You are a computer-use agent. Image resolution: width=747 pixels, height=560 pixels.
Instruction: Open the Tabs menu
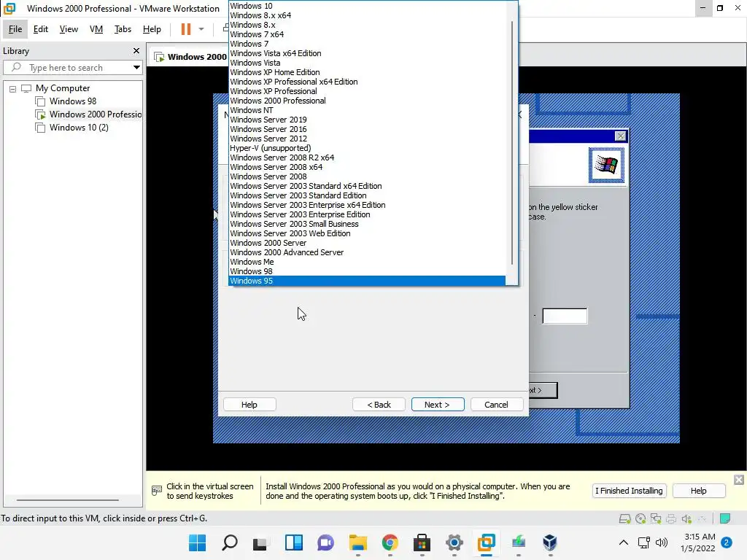[123, 29]
